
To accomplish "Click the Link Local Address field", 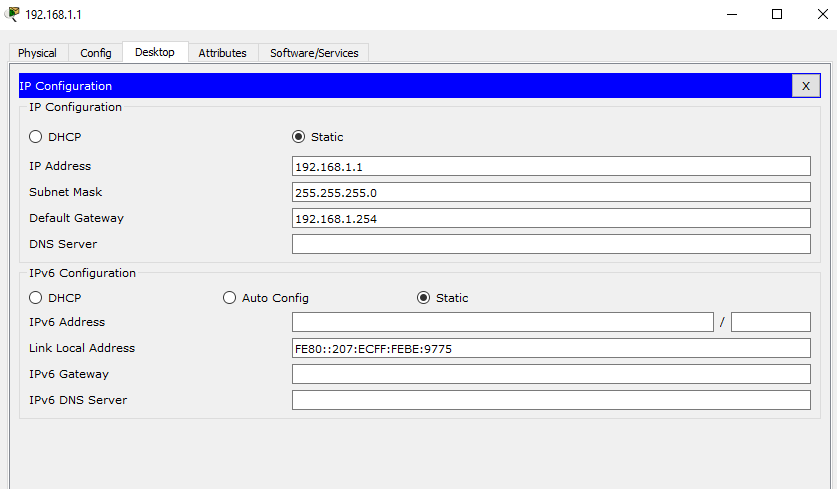I will [551, 348].
